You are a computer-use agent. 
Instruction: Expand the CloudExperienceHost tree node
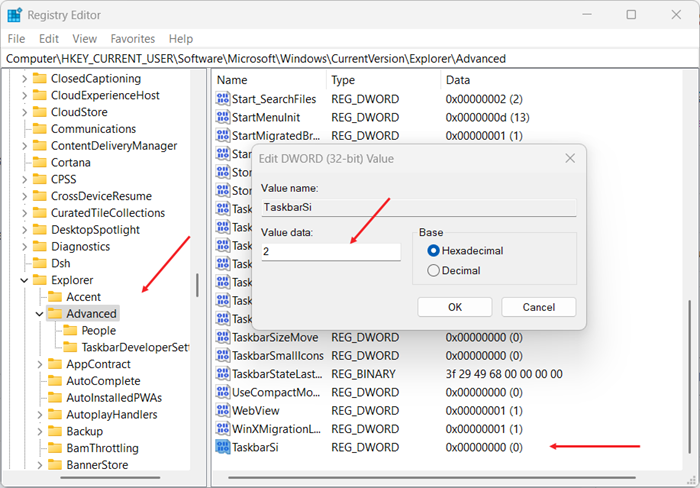pyautogui.click(x=25, y=96)
